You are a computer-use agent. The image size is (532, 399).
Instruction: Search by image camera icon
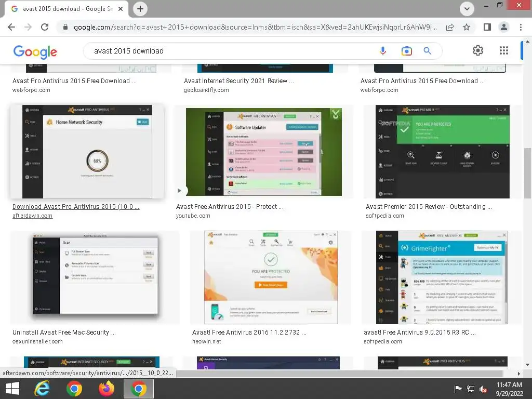coord(406,51)
